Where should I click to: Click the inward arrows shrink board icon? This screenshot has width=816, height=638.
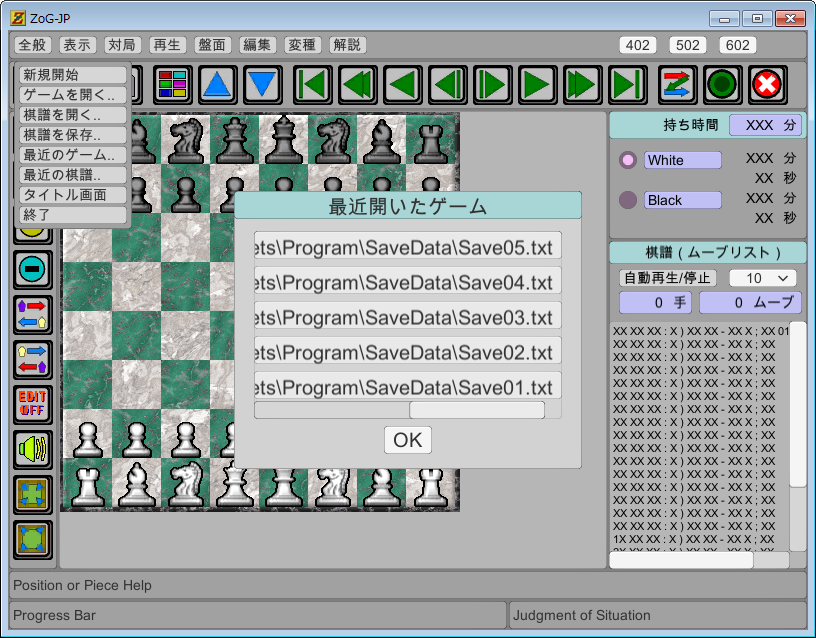[32, 494]
